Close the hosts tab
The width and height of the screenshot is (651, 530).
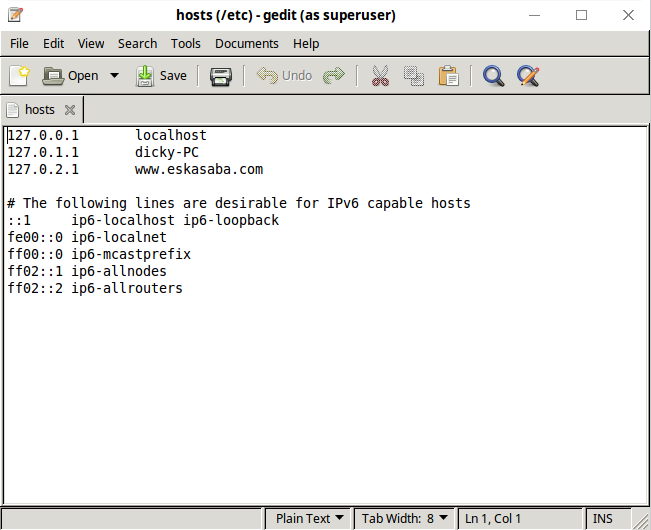(70, 110)
